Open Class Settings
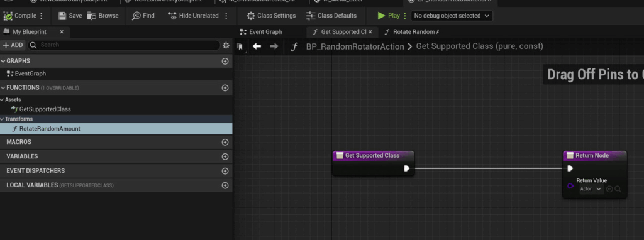Screen dimensions: 644x240 point(271,16)
